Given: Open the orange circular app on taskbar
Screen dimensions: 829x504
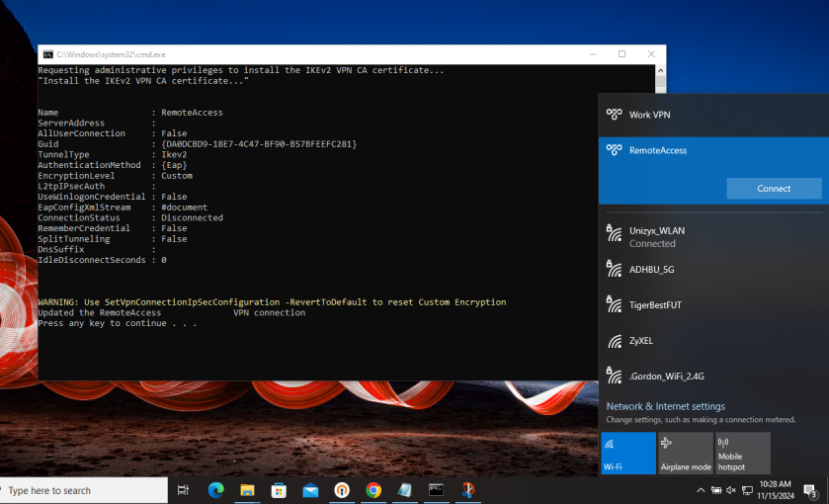Looking at the screenshot, I should [x=342, y=490].
